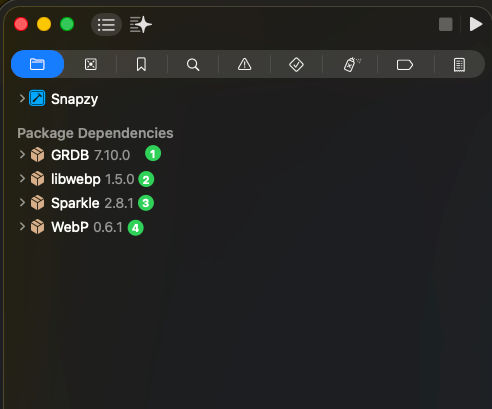Stop the running scheme
Screen dimensions: 492x409
(446, 24)
